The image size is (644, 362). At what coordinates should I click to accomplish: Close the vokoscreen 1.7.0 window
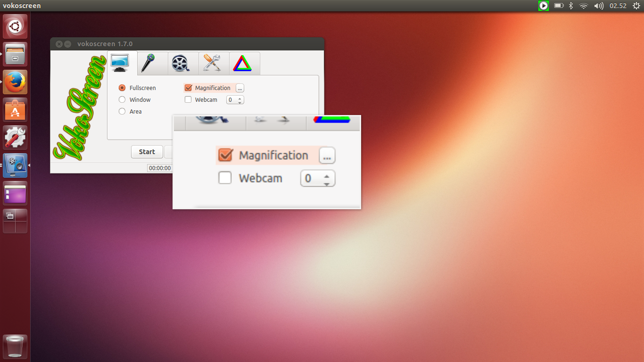pos(59,44)
